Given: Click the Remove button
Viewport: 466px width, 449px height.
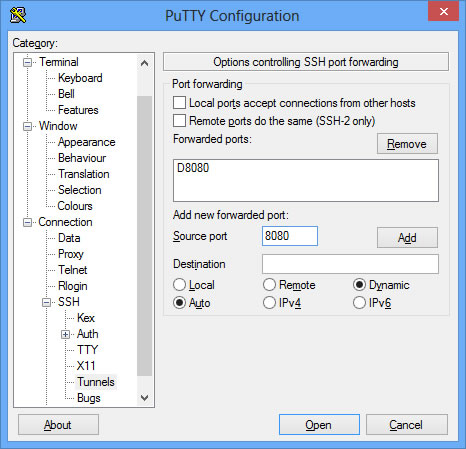Looking at the screenshot, I should pyautogui.click(x=407, y=144).
